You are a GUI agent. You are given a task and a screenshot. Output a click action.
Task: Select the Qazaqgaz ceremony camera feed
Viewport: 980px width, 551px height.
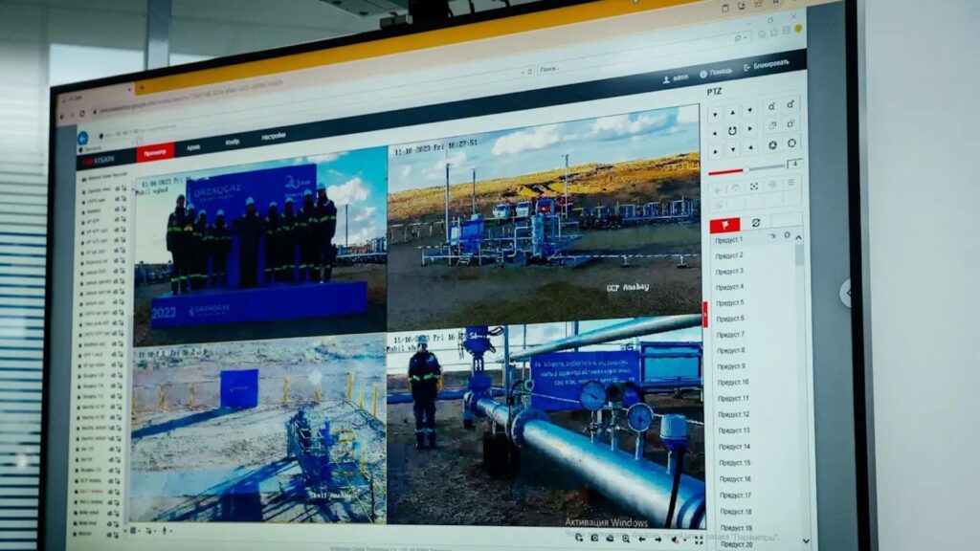point(260,247)
